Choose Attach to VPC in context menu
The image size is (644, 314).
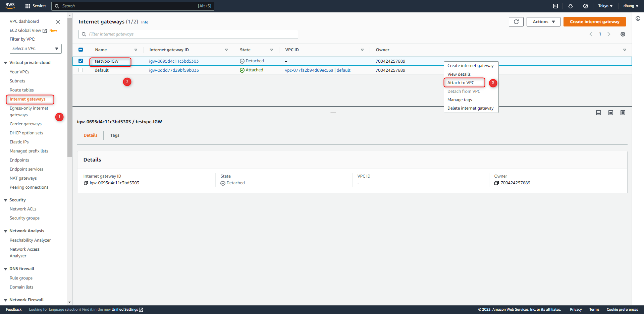click(x=461, y=83)
